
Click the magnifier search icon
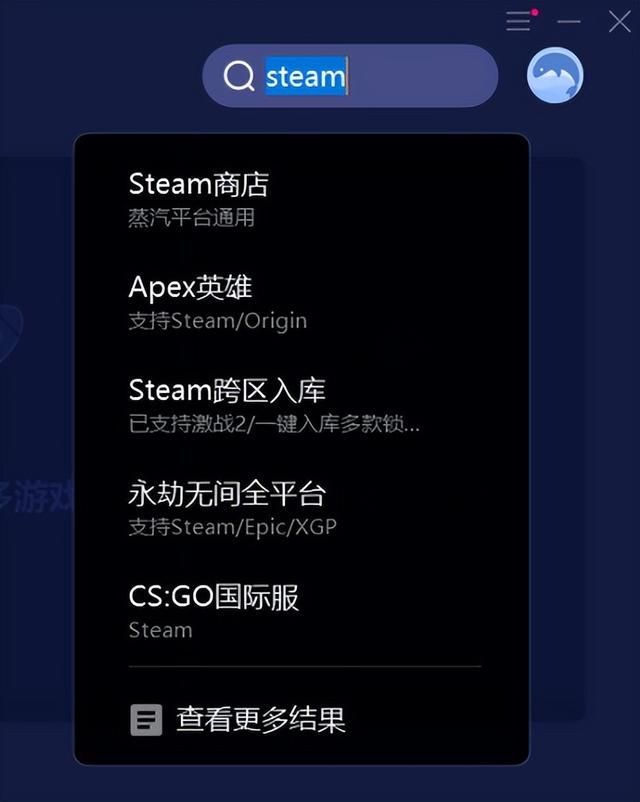pyautogui.click(x=239, y=76)
